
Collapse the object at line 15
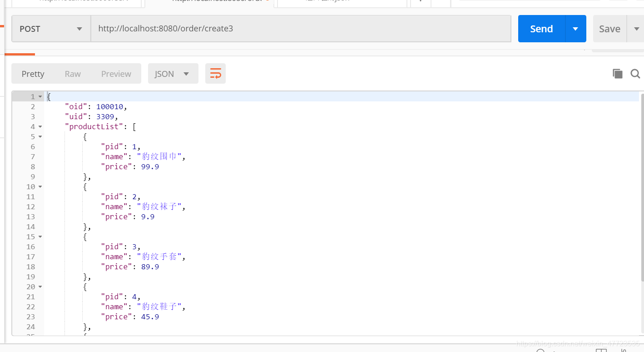point(40,237)
